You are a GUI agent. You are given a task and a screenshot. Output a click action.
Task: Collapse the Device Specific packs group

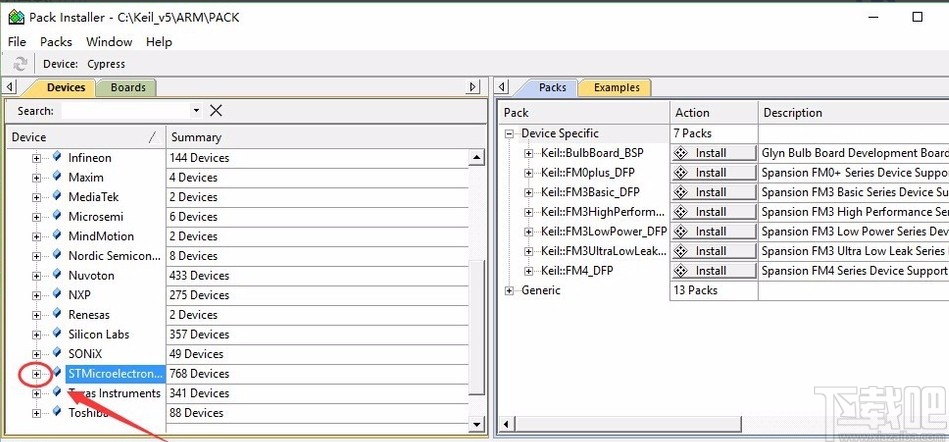(510, 134)
